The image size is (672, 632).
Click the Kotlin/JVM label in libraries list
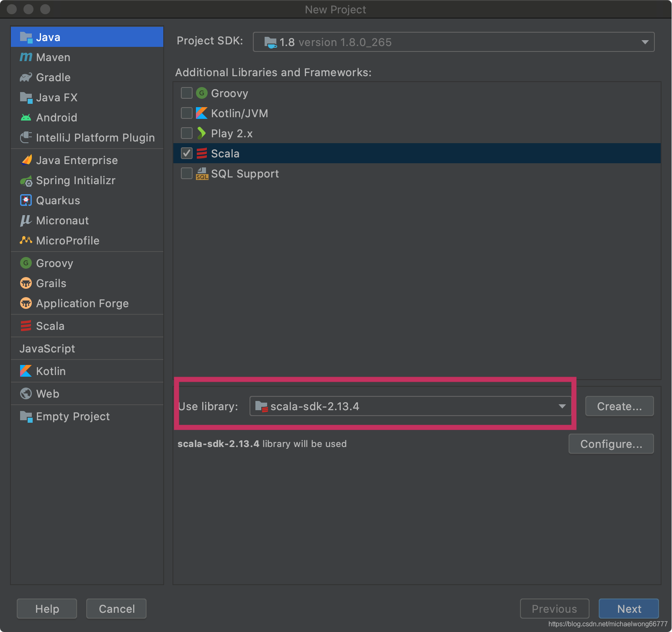pyautogui.click(x=239, y=113)
